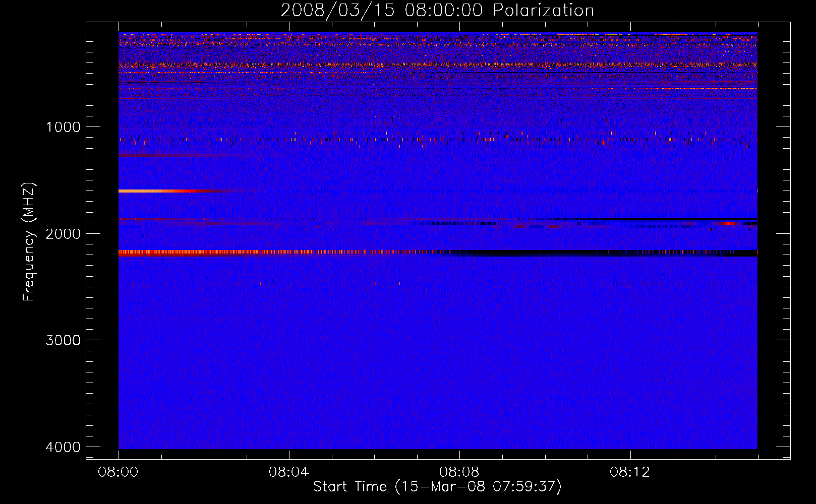Screen dimensions: 816x504
Task: Click the 08:04 time axis label
Action: click(289, 472)
